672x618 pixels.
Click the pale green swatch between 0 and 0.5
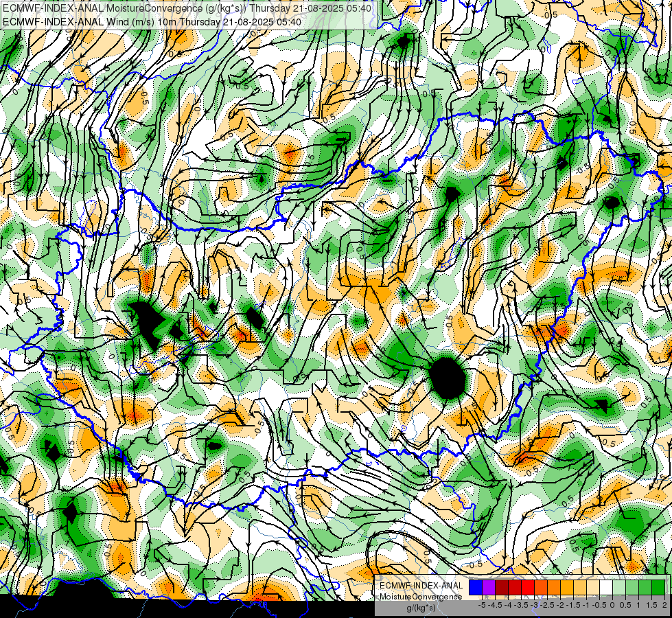(x=619, y=588)
